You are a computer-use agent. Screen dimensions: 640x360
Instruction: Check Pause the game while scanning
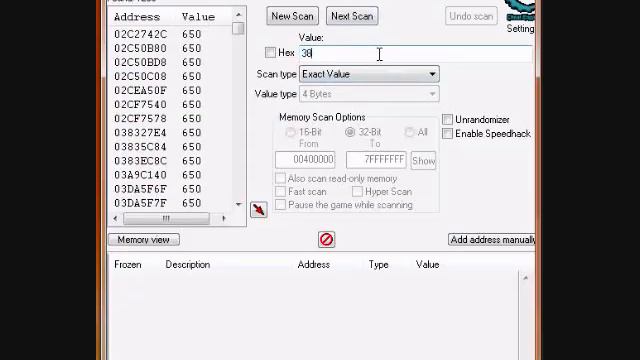pyautogui.click(x=280, y=204)
